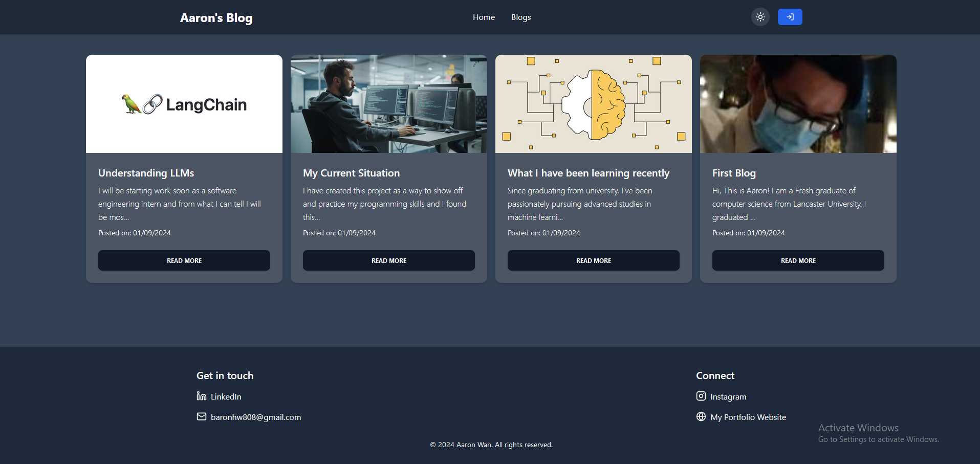
Task: Click the LangChain logo thumbnail
Action: (184, 104)
